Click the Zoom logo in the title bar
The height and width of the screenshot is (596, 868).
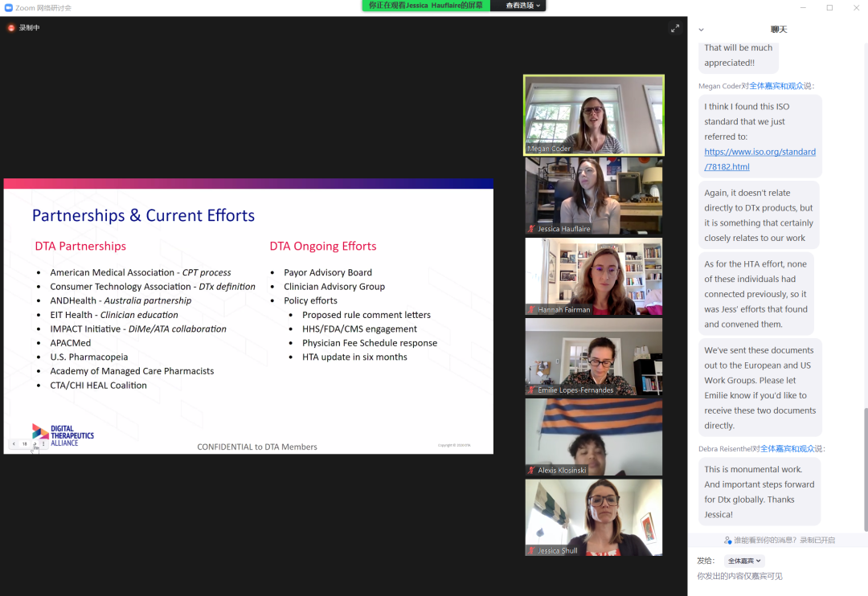(x=8, y=7)
